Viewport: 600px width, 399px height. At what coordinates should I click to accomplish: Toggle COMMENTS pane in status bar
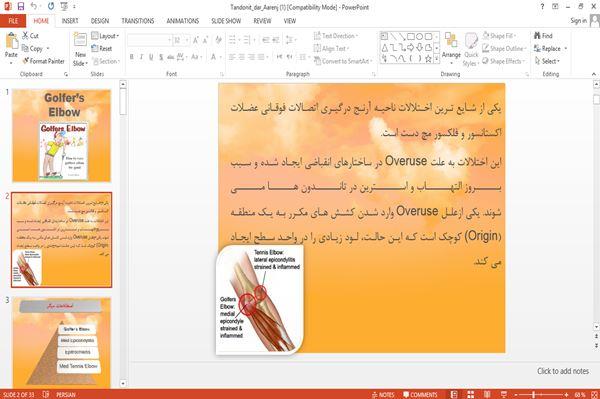tap(420, 394)
